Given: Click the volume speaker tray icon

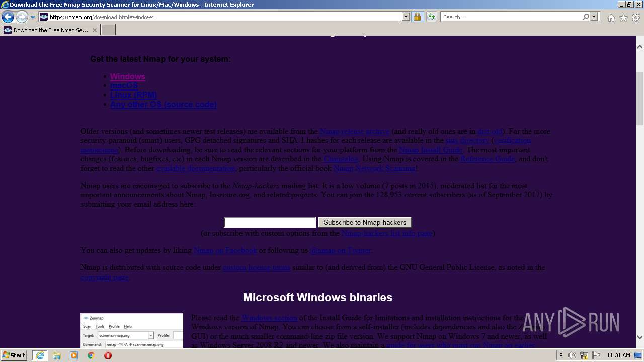Looking at the screenshot, I should tap(572, 355).
